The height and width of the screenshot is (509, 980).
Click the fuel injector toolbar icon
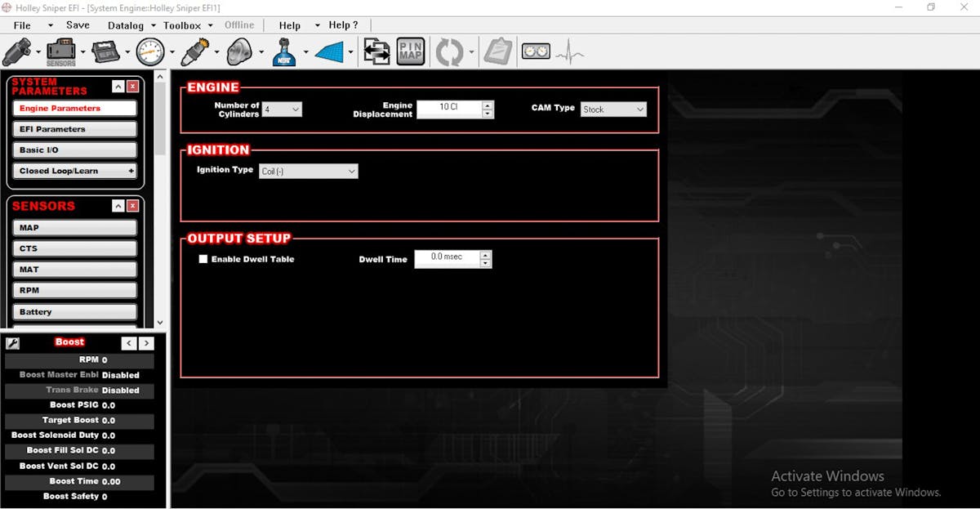tap(16, 52)
